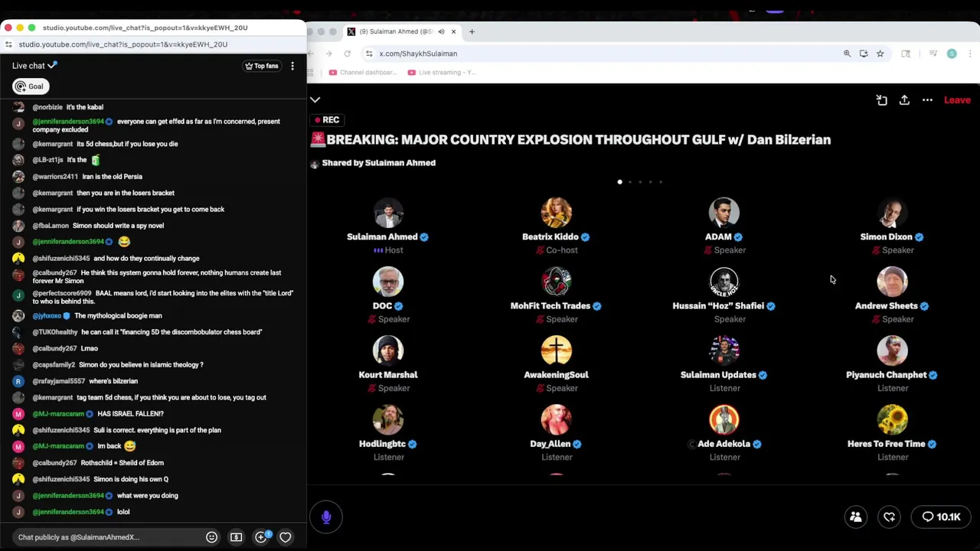The width and height of the screenshot is (980, 551).
Task: Click Ade Adekola listener avatar
Action: [x=724, y=419]
